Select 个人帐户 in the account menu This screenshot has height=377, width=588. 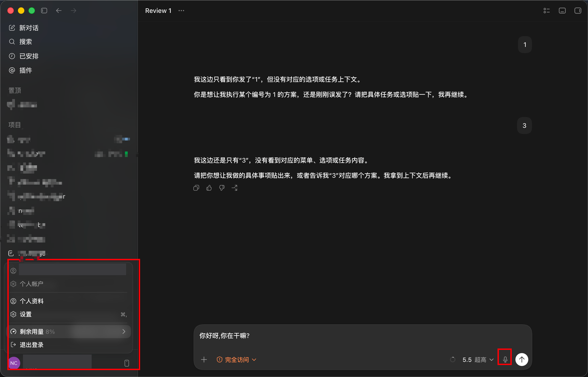pos(68,284)
